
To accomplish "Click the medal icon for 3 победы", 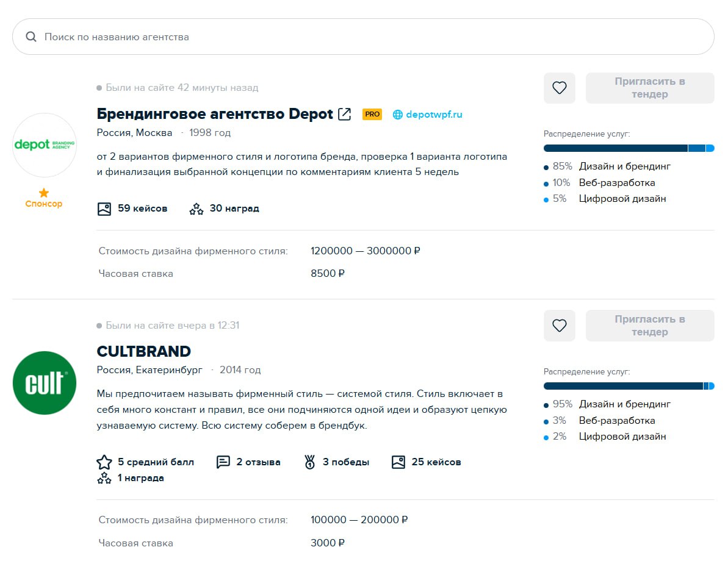I will 309,462.
